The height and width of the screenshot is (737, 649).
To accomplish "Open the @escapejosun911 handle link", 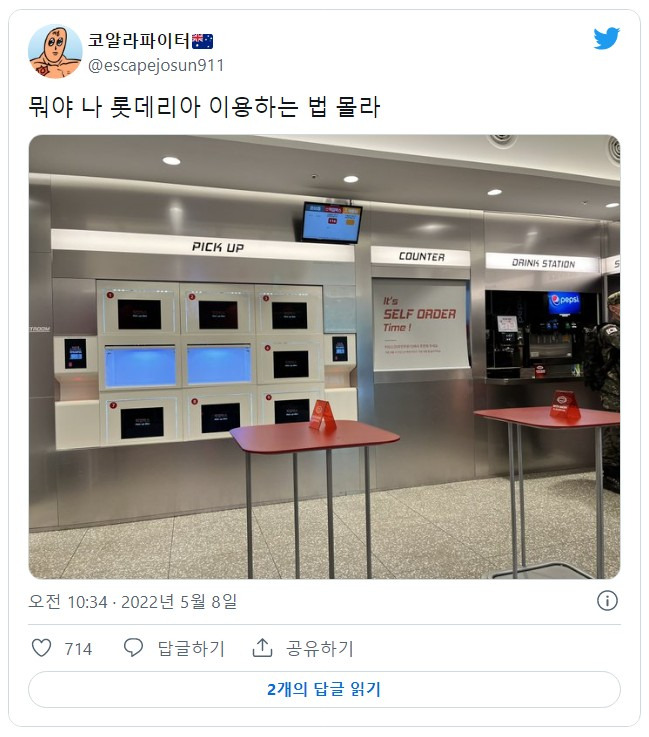I will pyautogui.click(x=156, y=65).
